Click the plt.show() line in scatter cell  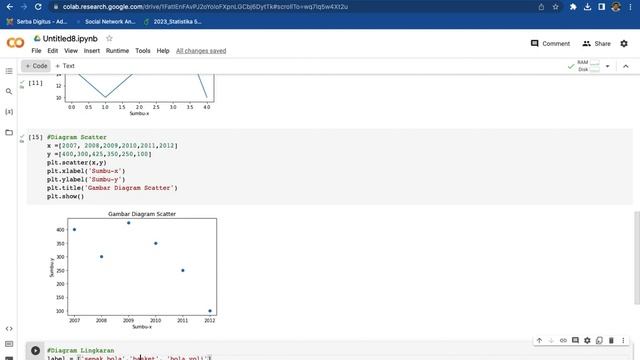[x=65, y=196]
